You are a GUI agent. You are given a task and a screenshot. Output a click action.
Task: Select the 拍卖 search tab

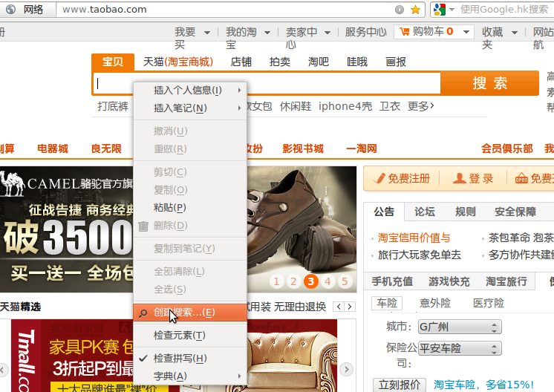coord(280,62)
